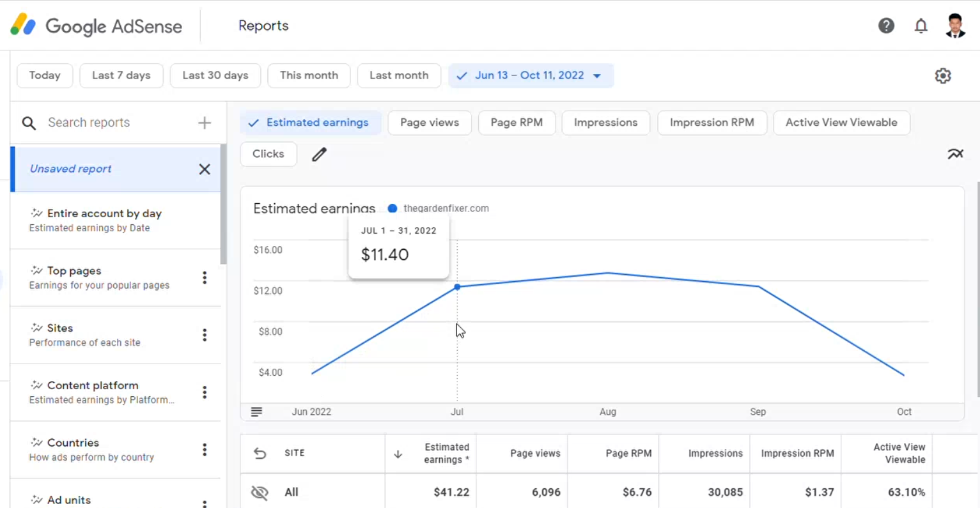
Task: Click the sidebar vertical scrollbar
Action: pyautogui.click(x=223, y=204)
